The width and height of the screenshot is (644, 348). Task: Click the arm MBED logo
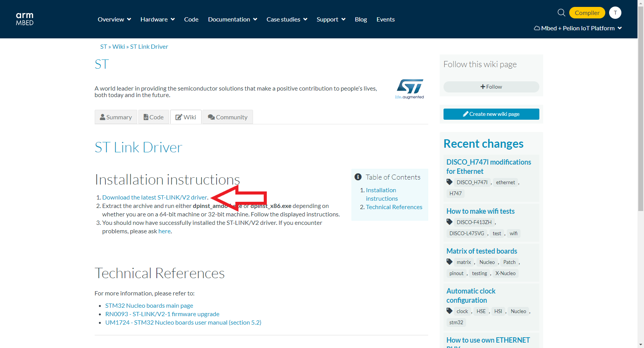(25, 19)
